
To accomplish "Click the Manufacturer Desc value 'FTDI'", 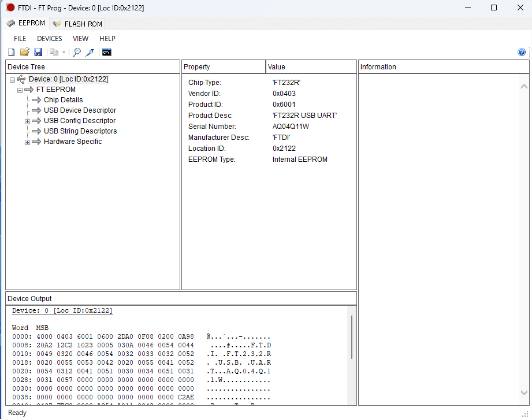I will [x=281, y=138].
